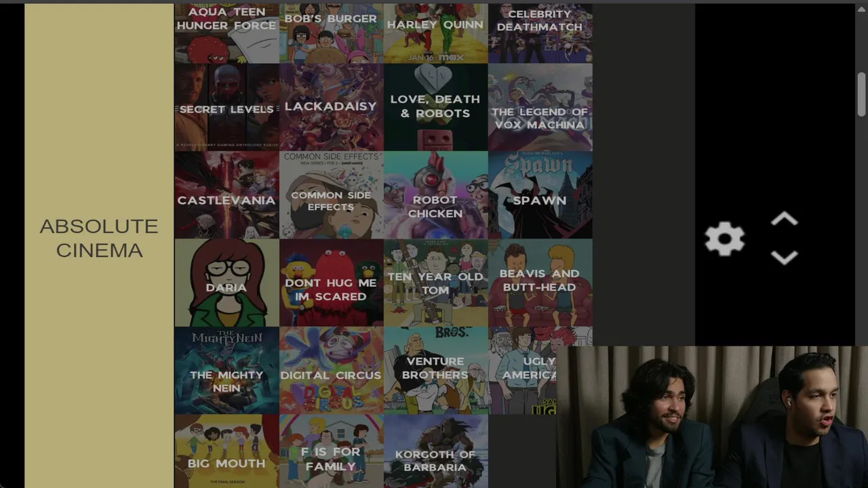This screenshot has height=488, width=868.
Task: Select the Love, Death & Robots tile
Action: point(435,107)
